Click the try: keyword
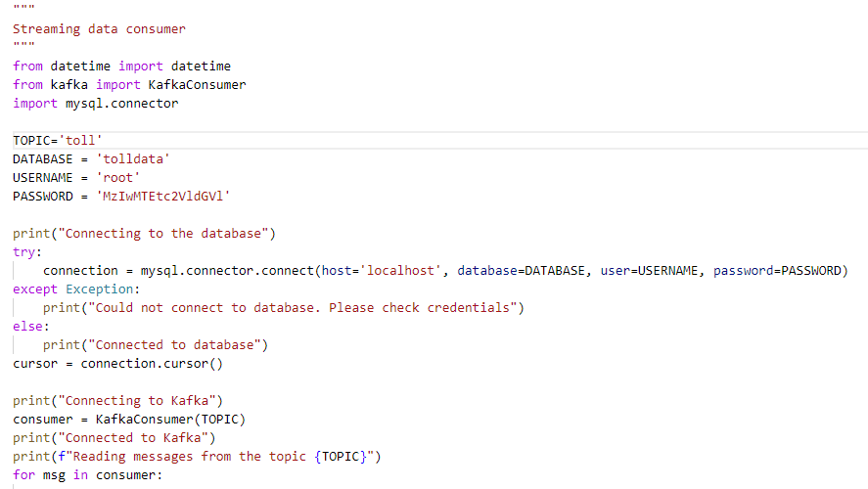Viewport: 868px width, 489px height. pos(27,252)
